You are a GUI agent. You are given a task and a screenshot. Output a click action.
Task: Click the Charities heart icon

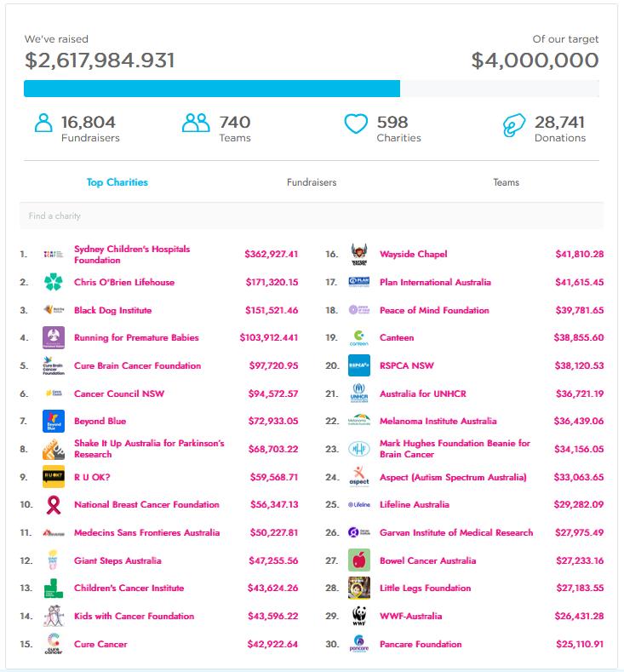[x=355, y=124]
